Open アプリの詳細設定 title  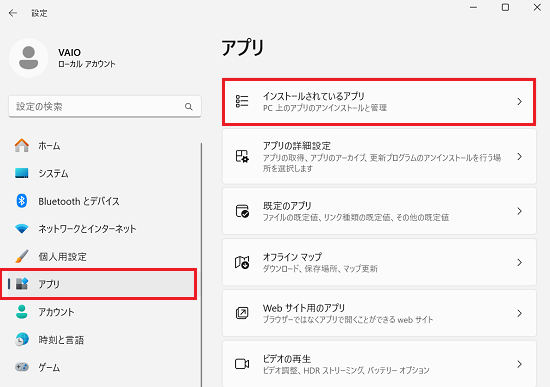297,146
